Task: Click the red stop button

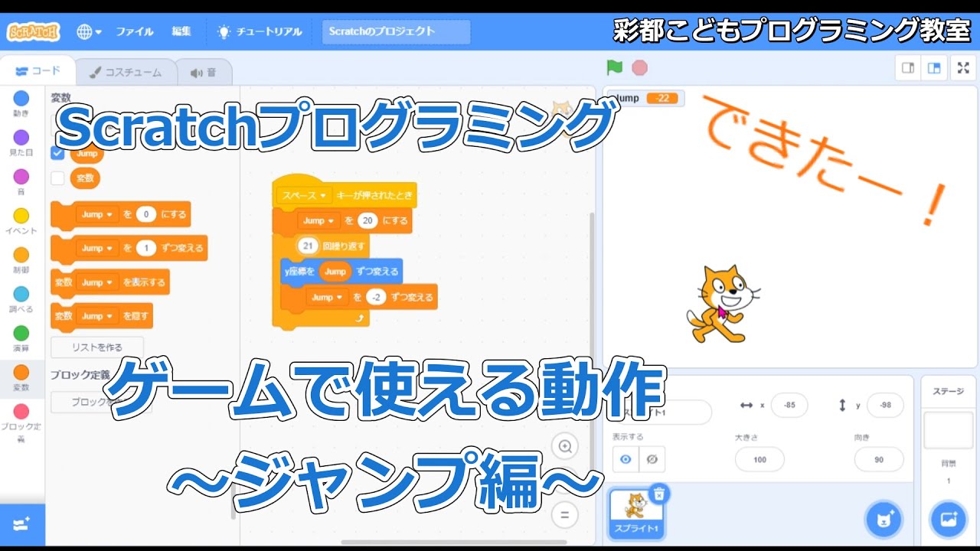Action: pos(639,68)
